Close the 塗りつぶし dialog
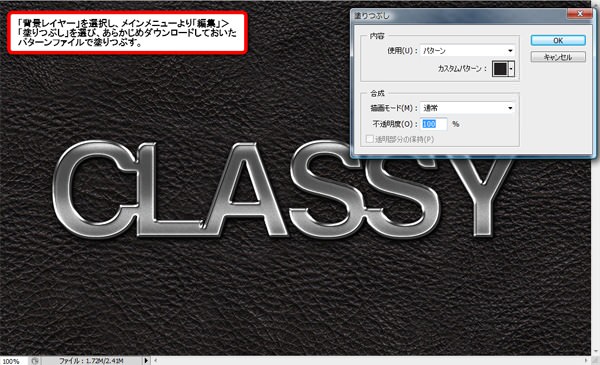Screen dimensions: 600x365 click(x=580, y=14)
